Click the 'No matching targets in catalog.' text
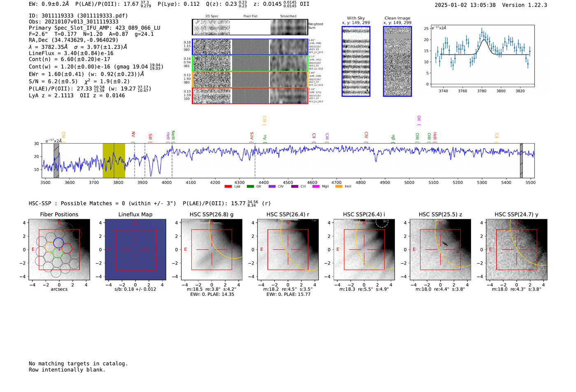 78,364
